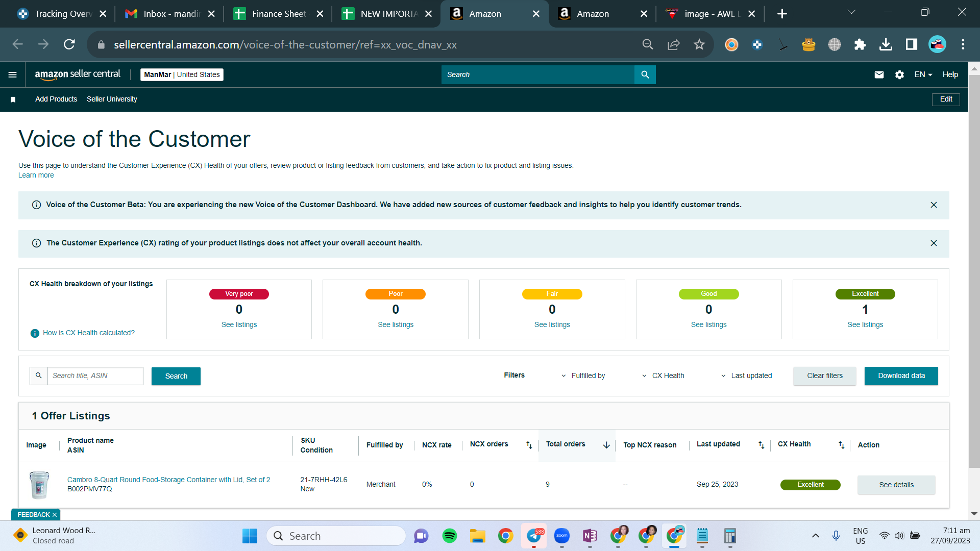Bookmark this page with the star icon
980x551 pixels.
tap(699, 44)
